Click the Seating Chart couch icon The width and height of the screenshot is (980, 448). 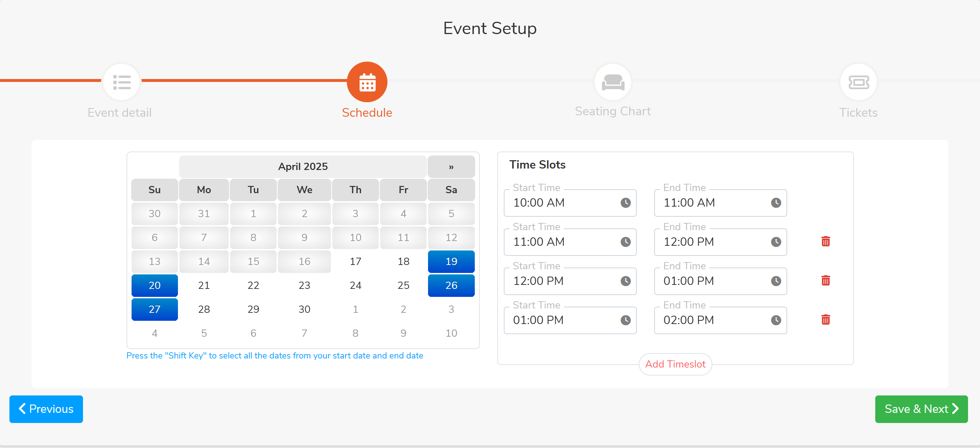point(612,82)
